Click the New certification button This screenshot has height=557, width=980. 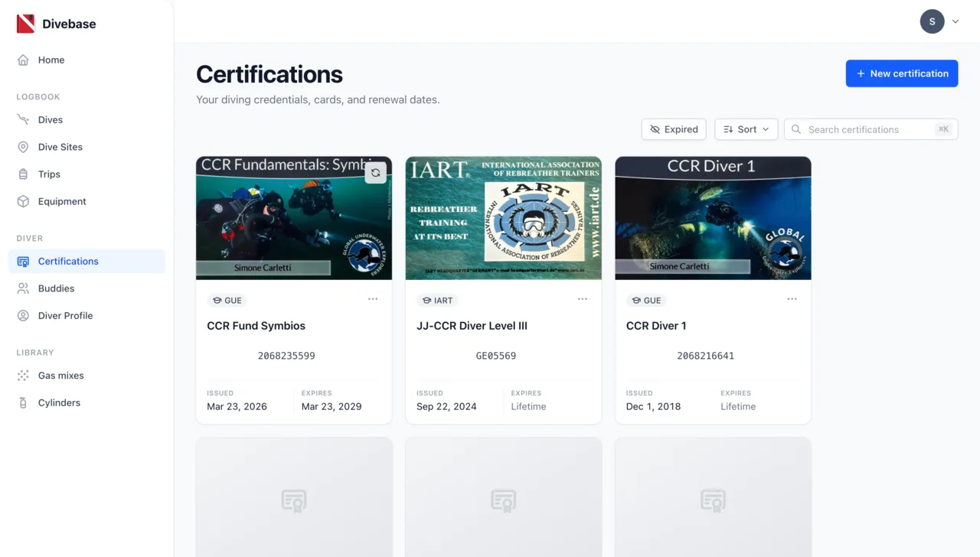click(902, 73)
